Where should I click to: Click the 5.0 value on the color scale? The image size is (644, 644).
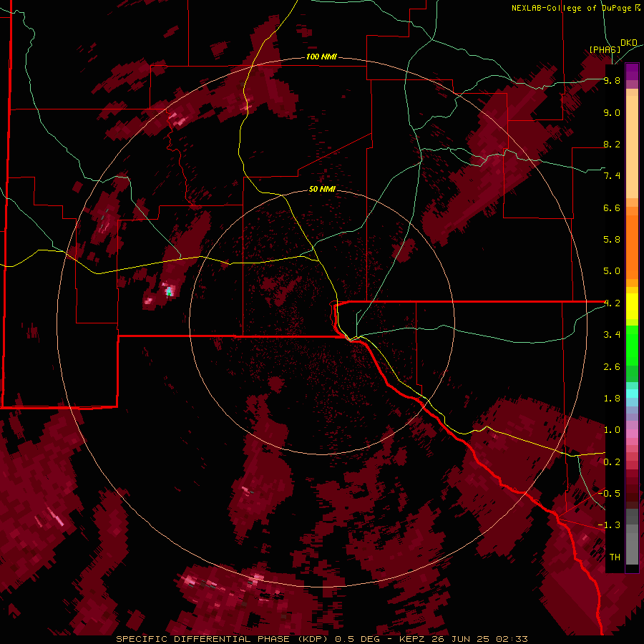click(x=612, y=271)
